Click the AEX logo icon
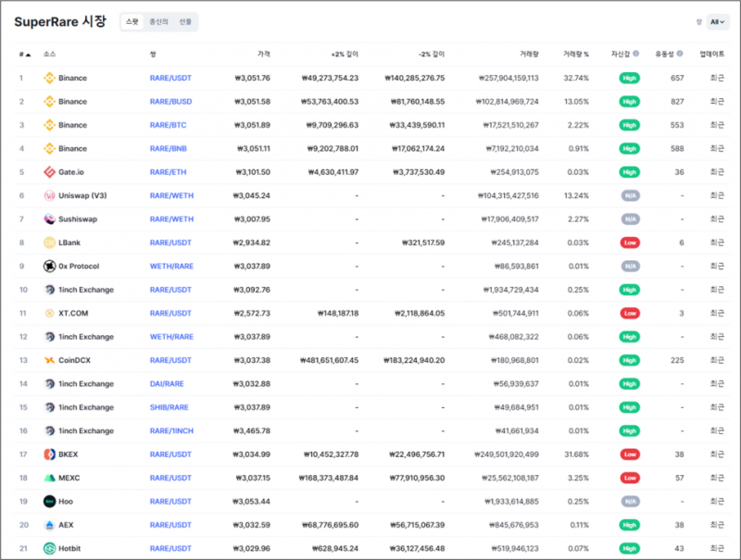The width and height of the screenshot is (741, 560). coord(49,525)
